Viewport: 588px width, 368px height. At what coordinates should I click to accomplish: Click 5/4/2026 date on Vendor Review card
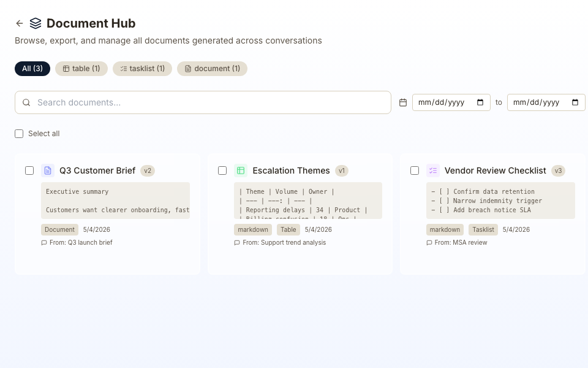(516, 229)
